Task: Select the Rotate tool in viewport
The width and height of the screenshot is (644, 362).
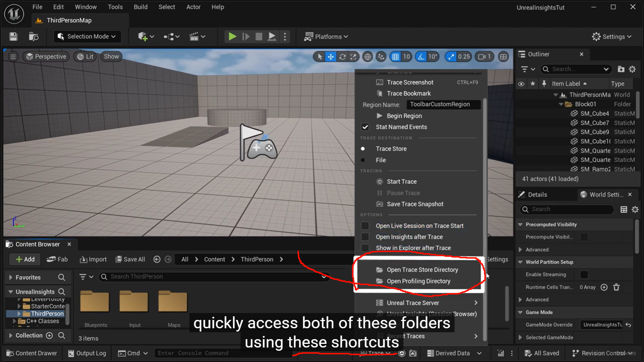Action: pos(342,57)
